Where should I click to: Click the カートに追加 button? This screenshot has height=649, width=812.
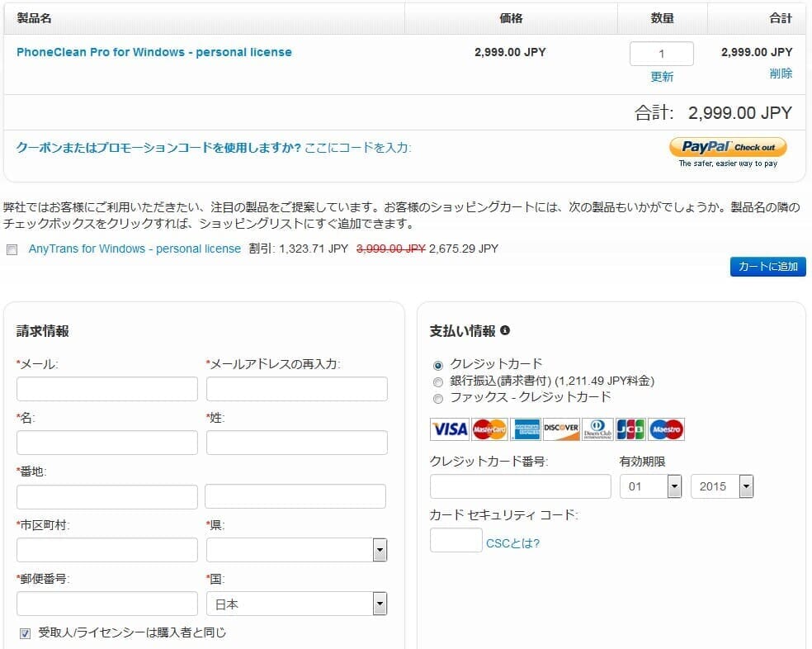pyautogui.click(x=767, y=267)
